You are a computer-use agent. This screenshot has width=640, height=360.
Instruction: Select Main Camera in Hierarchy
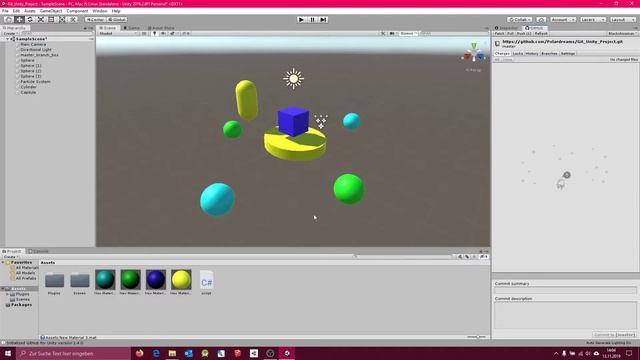[33, 44]
